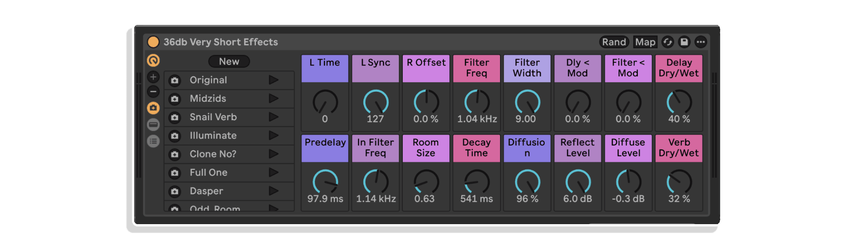Screen dimensions: 868x249
Task: Click the Verb Dry/Wet macro knob
Action: click(679, 182)
